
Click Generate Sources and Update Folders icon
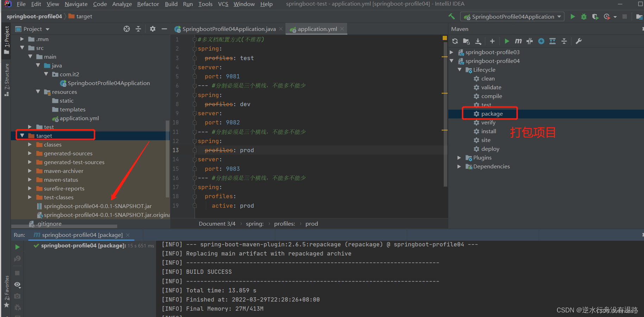pyautogui.click(x=466, y=41)
